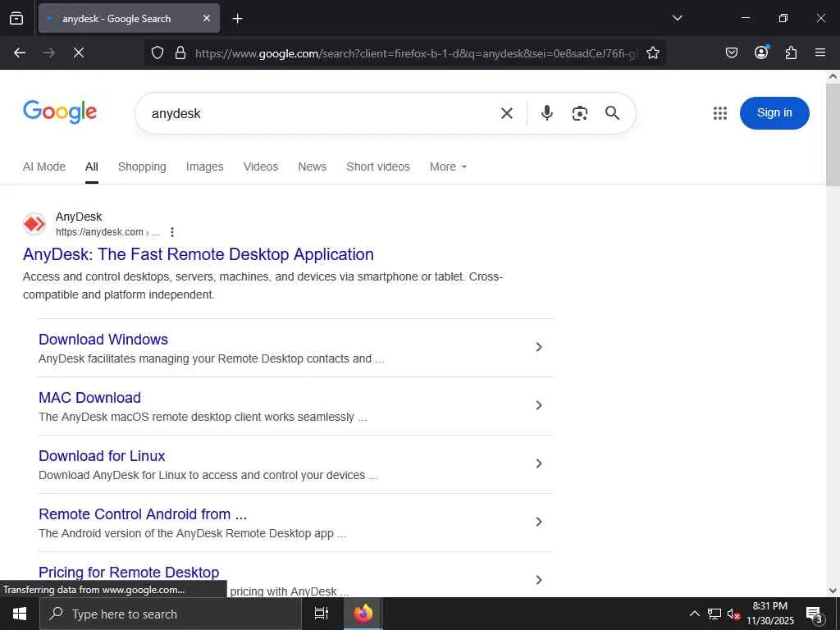The height and width of the screenshot is (630, 840).
Task: Open Save to Pocket icon
Action: point(731,52)
